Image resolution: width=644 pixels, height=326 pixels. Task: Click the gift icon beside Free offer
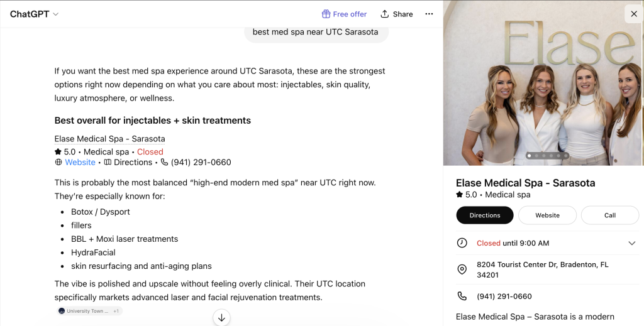pyautogui.click(x=326, y=14)
